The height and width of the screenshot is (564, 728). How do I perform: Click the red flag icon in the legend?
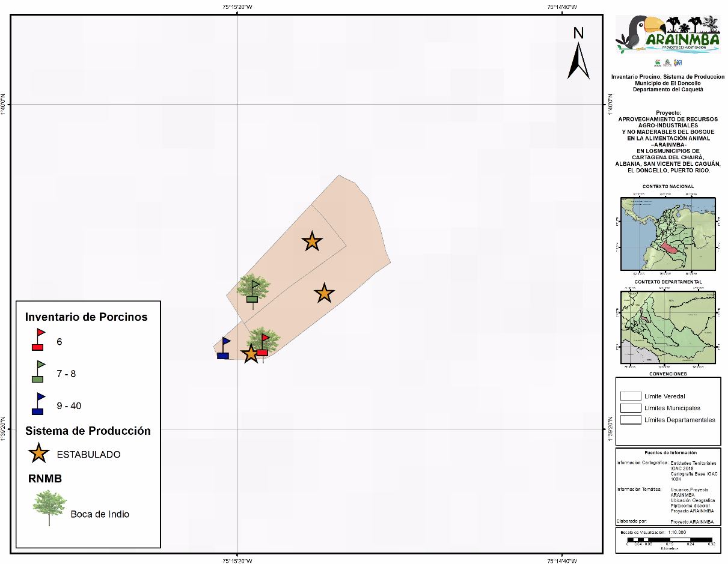(x=38, y=339)
